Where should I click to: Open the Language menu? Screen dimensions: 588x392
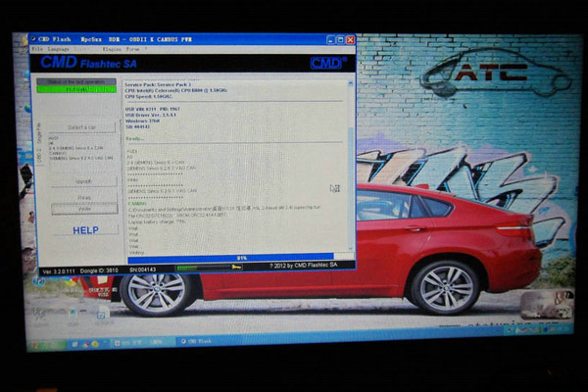58,49
